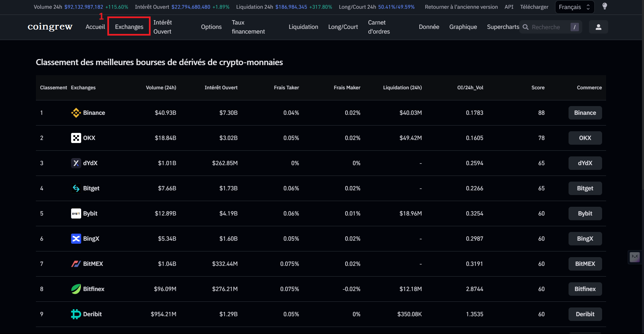Sort table by Volume (24h) column
Image resolution: width=644 pixels, height=334 pixels.
(x=161, y=88)
